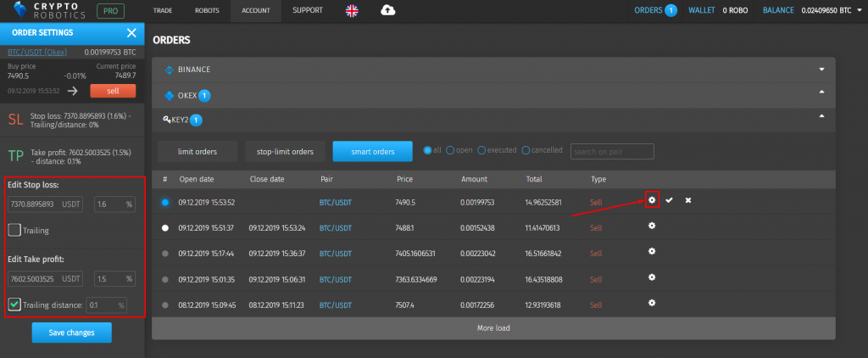Collapse the KEY2 section
This screenshot has width=868, height=358.
click(x=822, y=116)
